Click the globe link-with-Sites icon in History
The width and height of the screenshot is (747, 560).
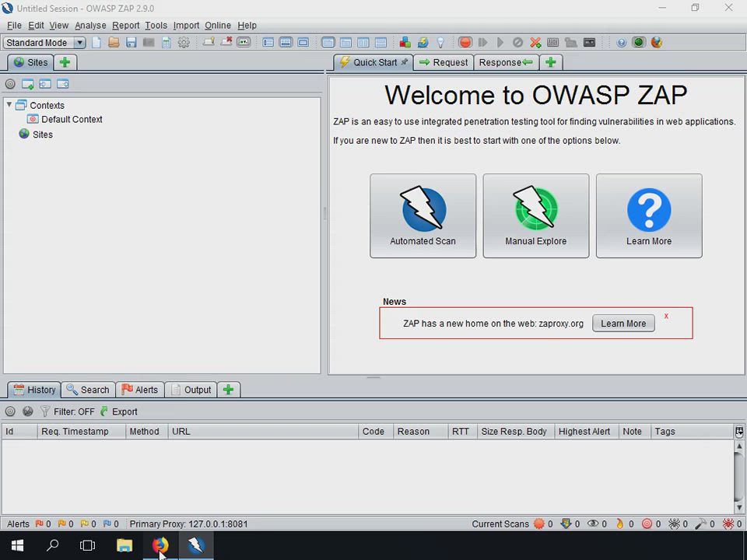click(28, 411)
